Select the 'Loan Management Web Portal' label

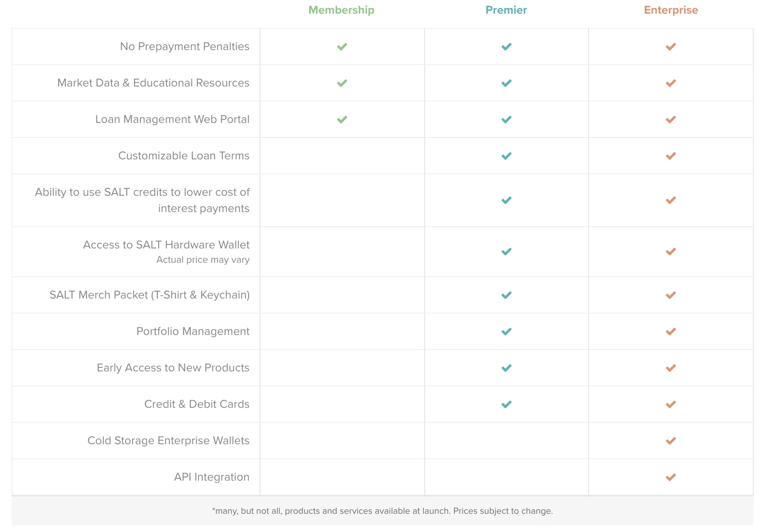point(172,119)
